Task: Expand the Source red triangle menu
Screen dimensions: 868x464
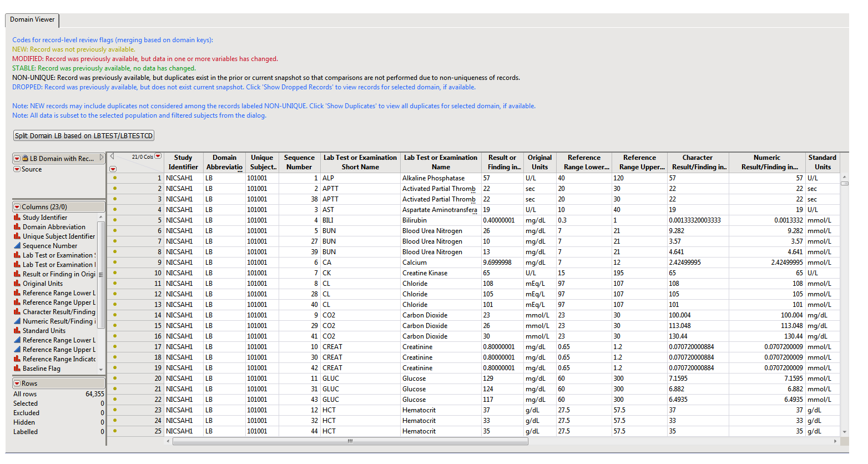Action: coord(17,169)
